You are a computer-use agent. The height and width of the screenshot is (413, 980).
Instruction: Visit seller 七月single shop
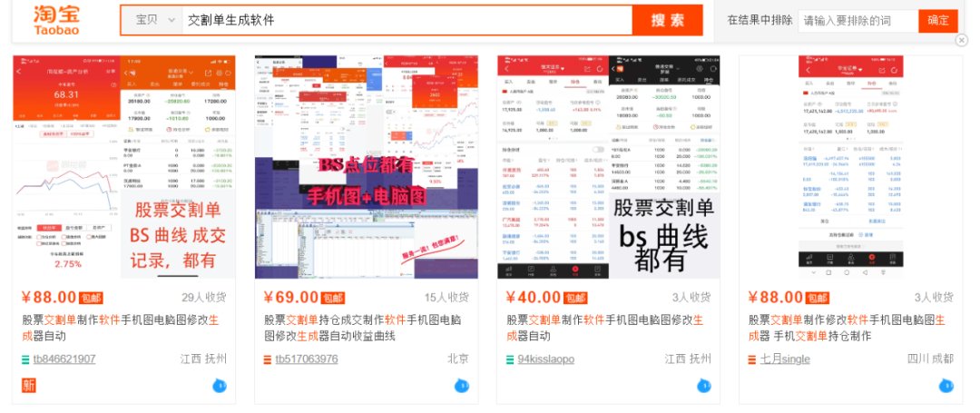coord(785,359)
